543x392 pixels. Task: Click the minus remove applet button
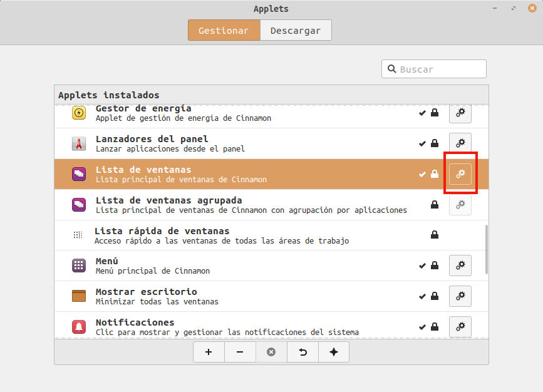[x=240, y=352]
